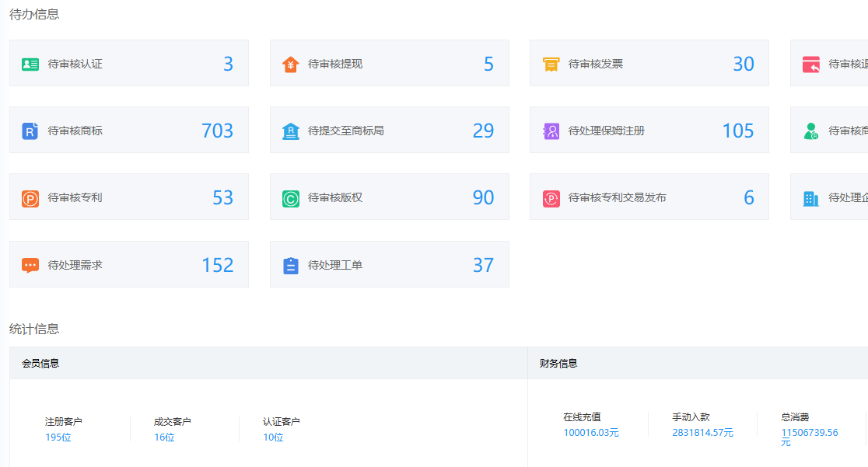Open the 总消费 amount 11506739.56元

810,434
